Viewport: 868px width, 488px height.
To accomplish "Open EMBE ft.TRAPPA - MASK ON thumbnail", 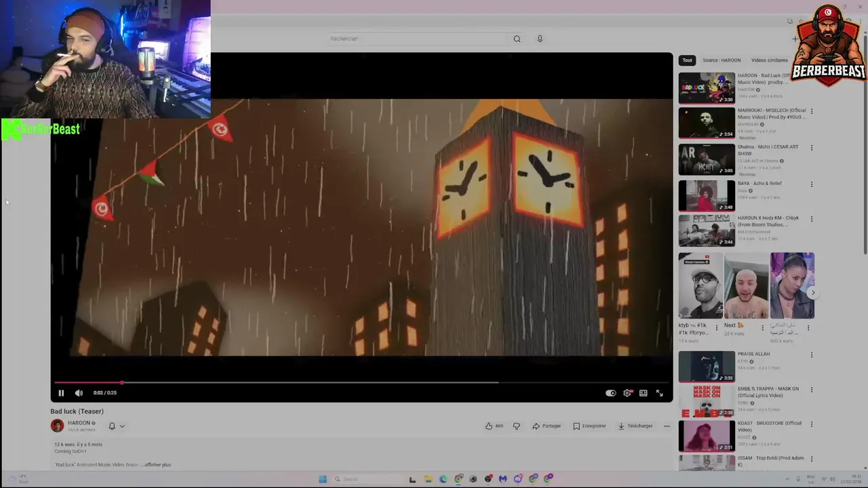I will click(707, 401).
